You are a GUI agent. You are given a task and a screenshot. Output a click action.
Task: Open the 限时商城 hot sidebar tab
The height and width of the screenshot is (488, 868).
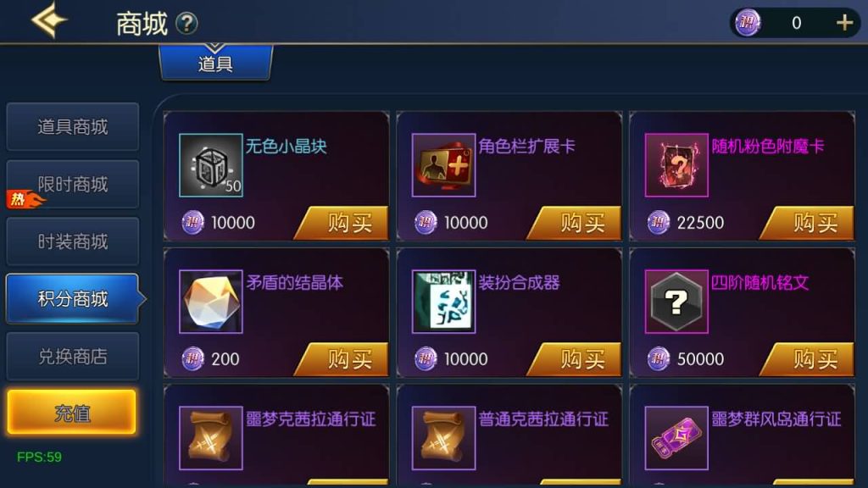(x=73, y=184)
